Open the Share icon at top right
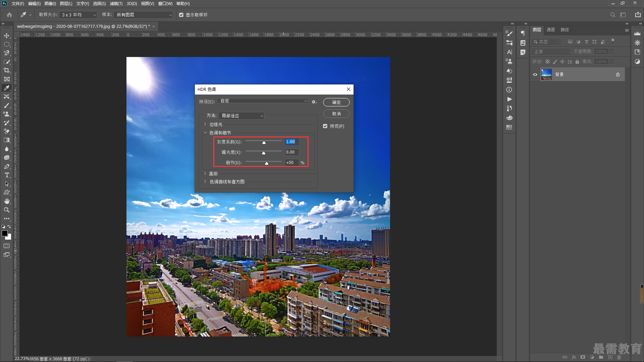 [x=638, y=15]
